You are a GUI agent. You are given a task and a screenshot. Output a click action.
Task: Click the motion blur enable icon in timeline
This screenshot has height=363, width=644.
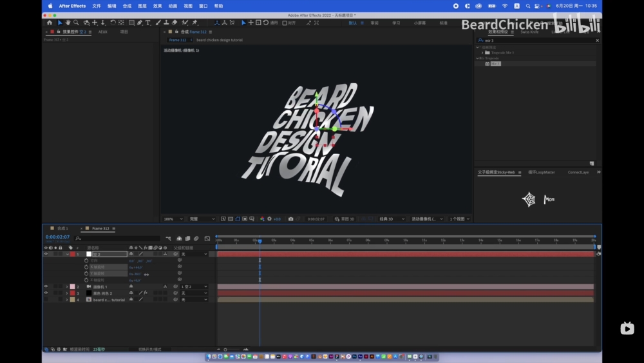coord(196,239)
